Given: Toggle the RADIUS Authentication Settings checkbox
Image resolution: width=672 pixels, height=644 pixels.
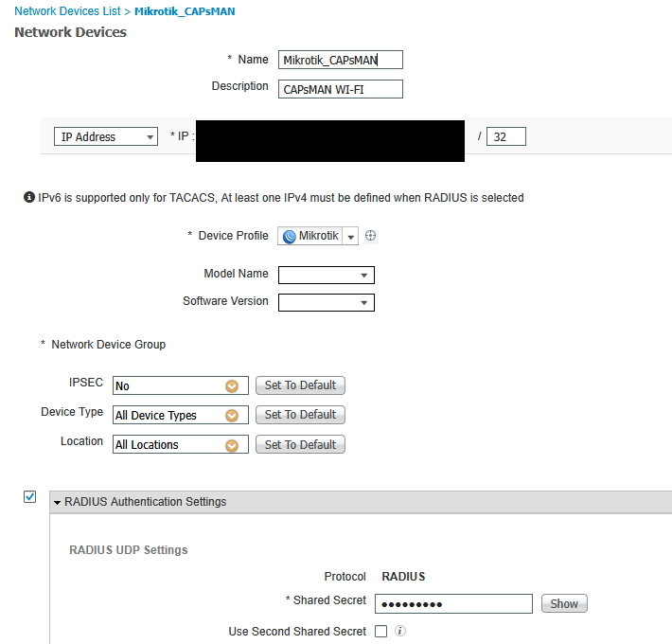Looking at the screenshot, I should 29,497.
